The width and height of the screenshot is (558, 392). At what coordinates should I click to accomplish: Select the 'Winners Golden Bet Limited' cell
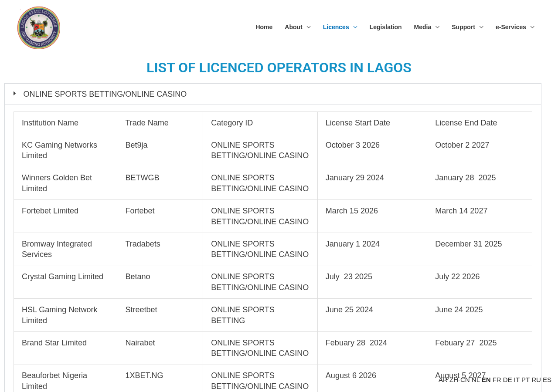pyautogui.click(x=65, y=183)
